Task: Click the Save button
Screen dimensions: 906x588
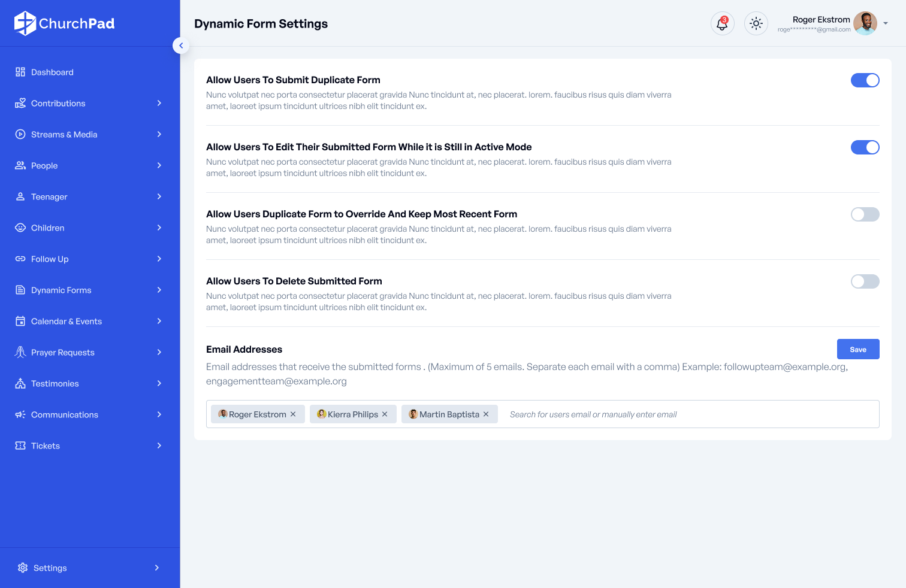Action: (x=857, y=349)
